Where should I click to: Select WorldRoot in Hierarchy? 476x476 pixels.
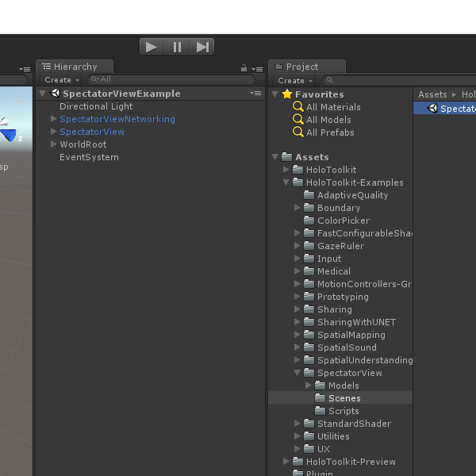(83, 144)
